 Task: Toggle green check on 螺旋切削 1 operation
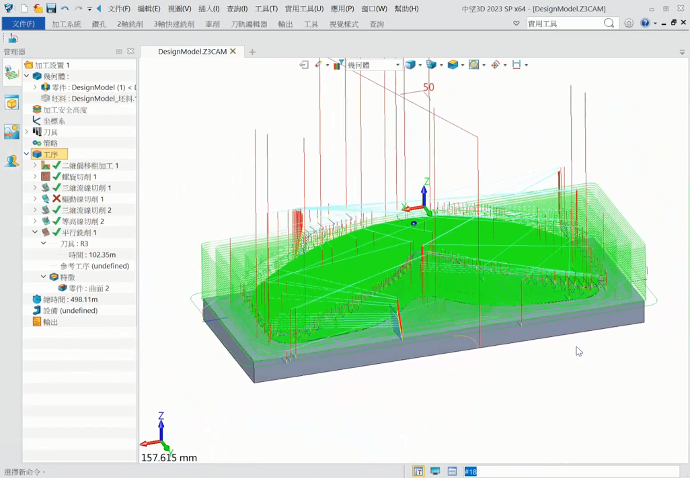[x=57, y=177]
